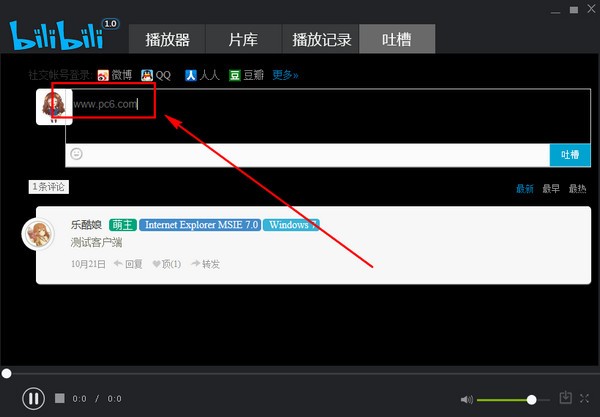Click the 10月21日 comment date

tap(88, 264)
